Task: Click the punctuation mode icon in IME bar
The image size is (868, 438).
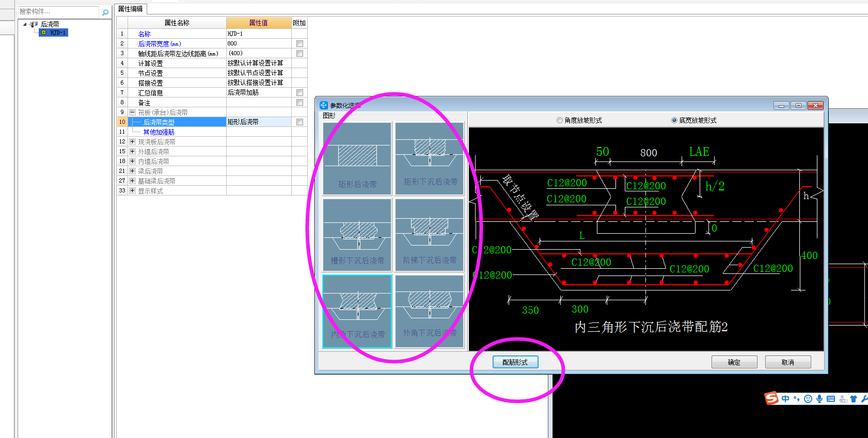Action: click(797, 399)
